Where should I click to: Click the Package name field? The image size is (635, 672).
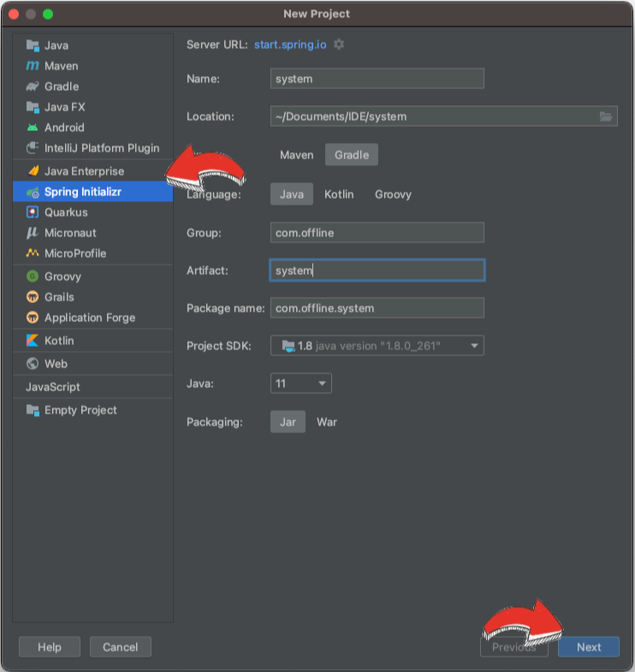pos(377,308)
